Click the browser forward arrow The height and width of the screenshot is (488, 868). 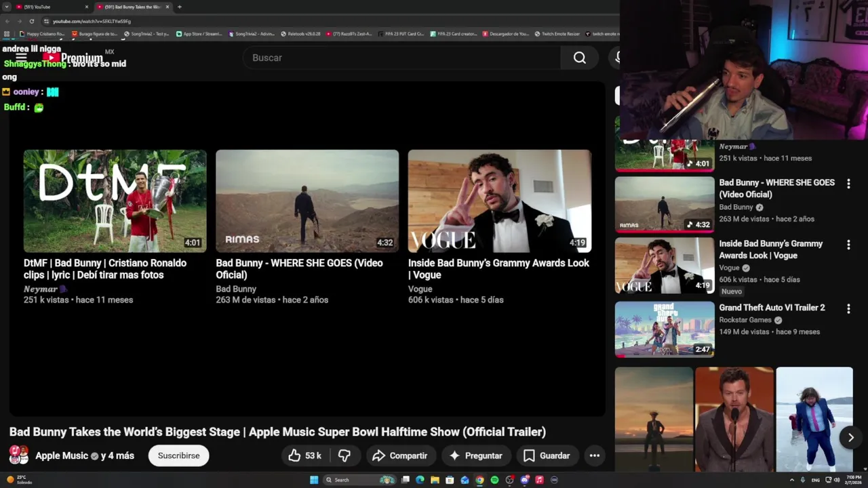19,21
